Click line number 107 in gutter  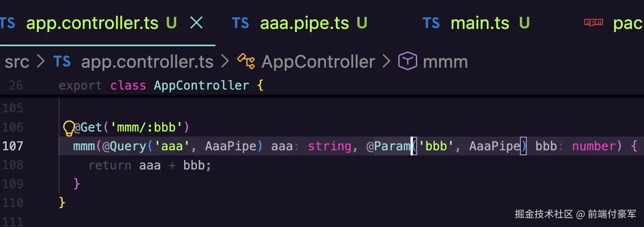coord(13,146)
